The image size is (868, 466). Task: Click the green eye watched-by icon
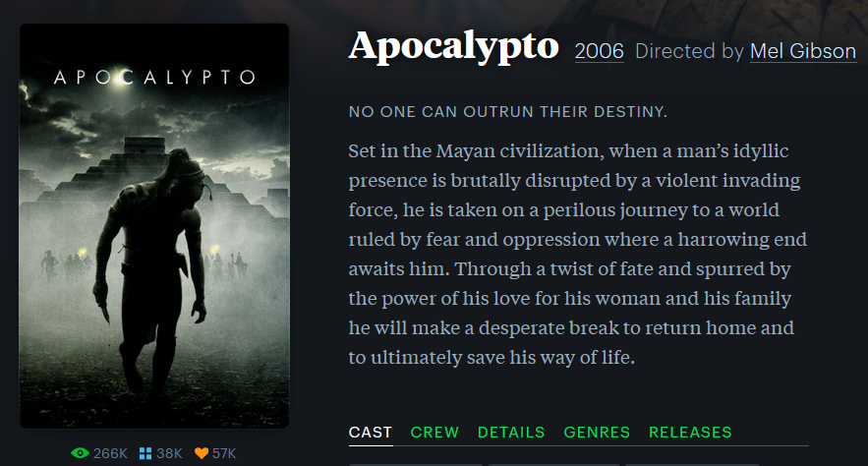tap(80, 453)
